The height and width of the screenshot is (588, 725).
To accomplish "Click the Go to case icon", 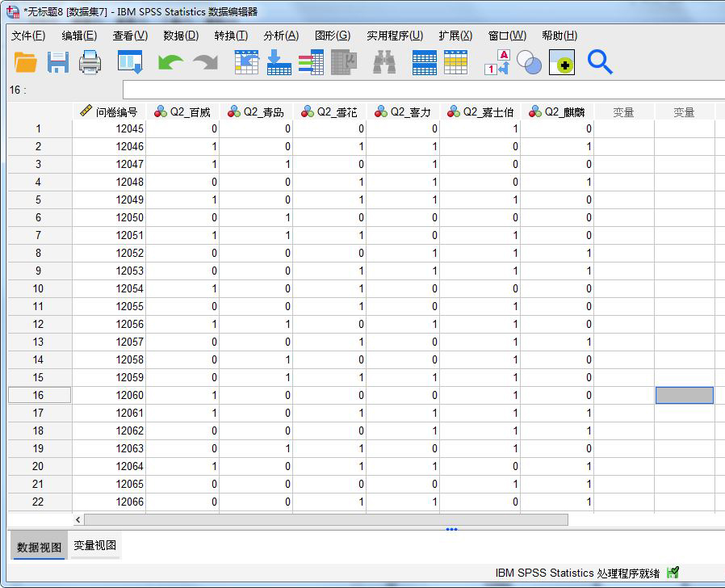I will (x=246, y=62).
